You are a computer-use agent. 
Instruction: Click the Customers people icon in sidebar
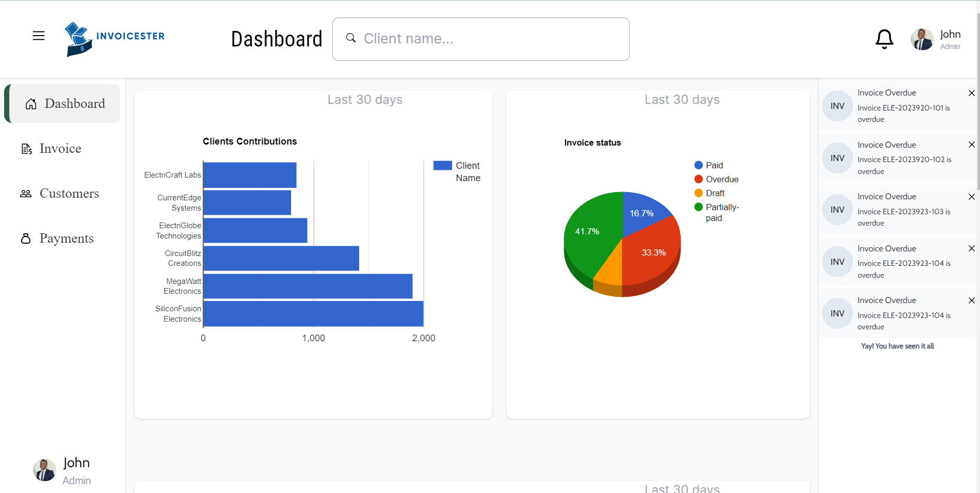26,194
